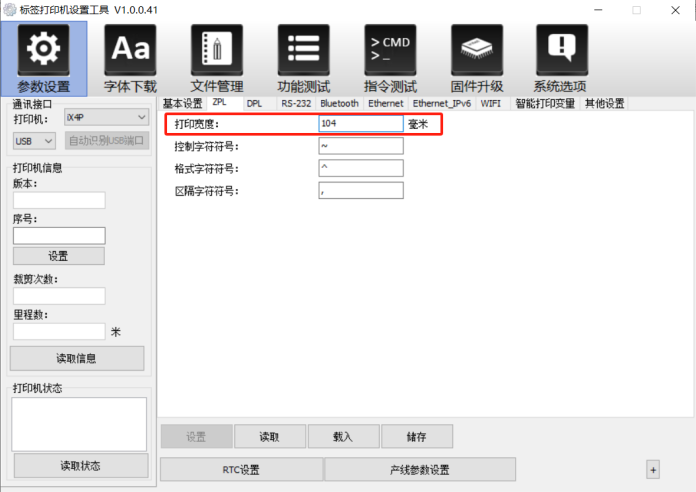The height and width of the screenshot is (492, 696).
Task: Open 功能测试 function test section
Action: point(304,59)
